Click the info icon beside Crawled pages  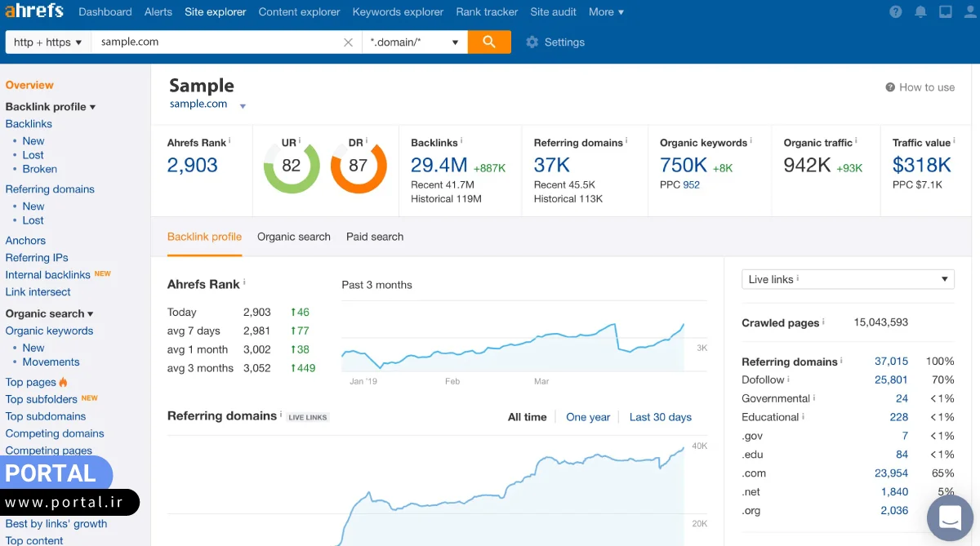click(x=825, y=322)
